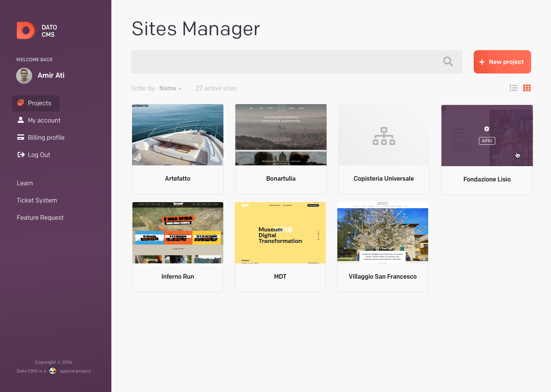Click the Dato CMS logo icon
The height and width of the screenshot is (392, 551).
tap(26, 31)
